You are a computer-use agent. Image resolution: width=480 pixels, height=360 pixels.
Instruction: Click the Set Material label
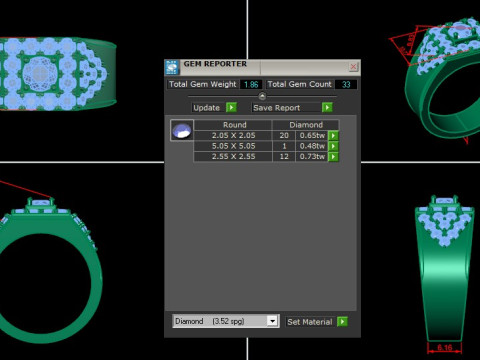(310, 322)
